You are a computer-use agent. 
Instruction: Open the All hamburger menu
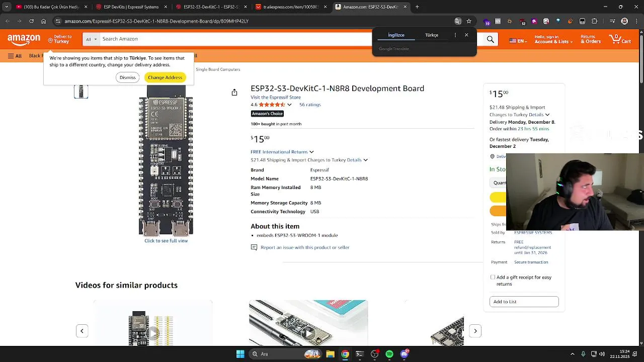[15, 56]
